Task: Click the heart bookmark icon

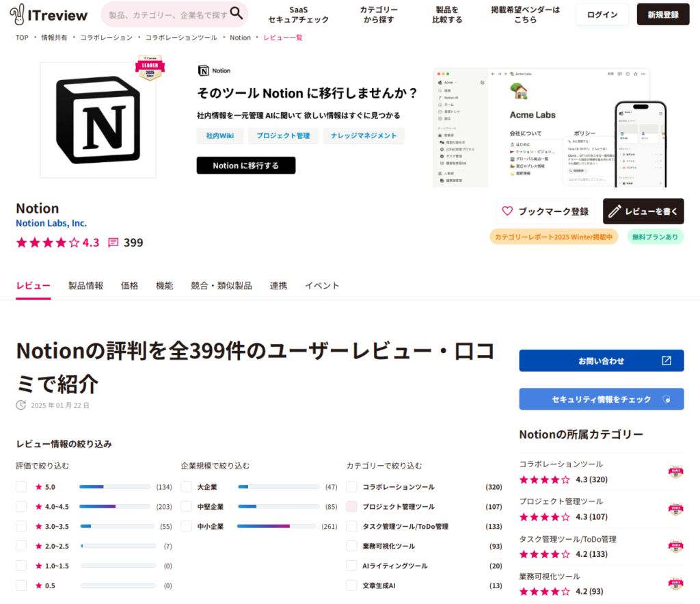Action: pos(508,211)
